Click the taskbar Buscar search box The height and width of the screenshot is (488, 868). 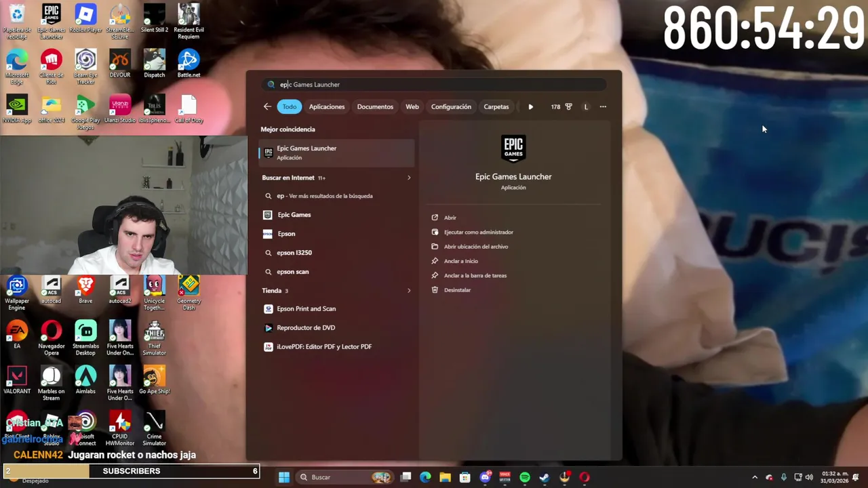coord(346,477)
